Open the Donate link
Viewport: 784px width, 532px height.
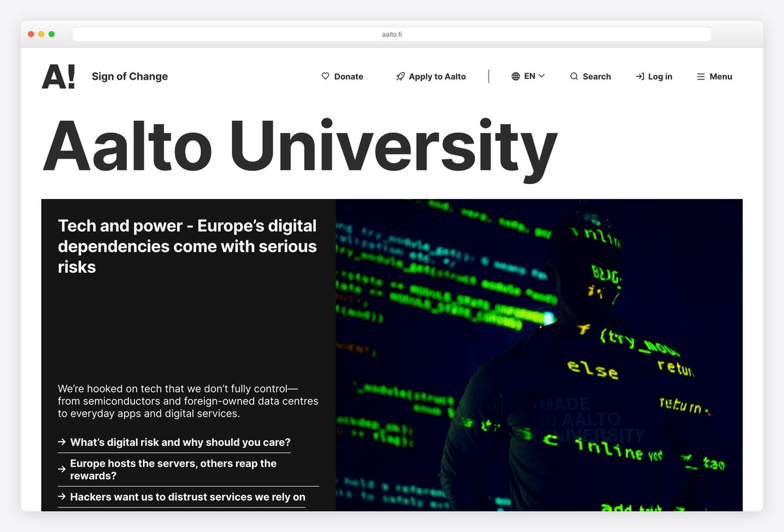(x=342, y=76)
